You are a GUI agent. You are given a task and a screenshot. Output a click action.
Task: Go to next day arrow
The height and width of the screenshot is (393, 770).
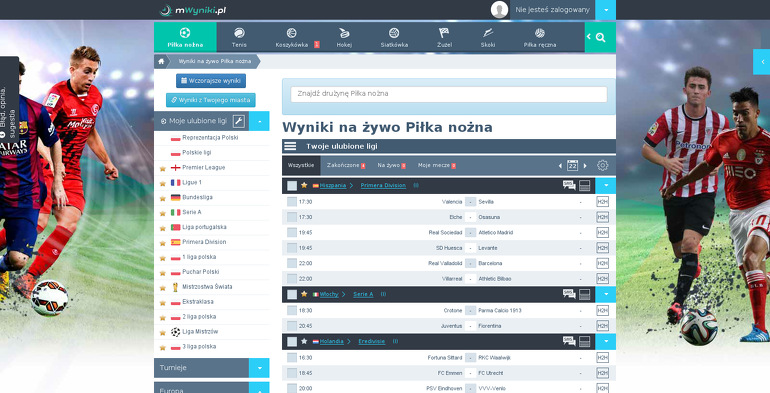click(585, 166)
